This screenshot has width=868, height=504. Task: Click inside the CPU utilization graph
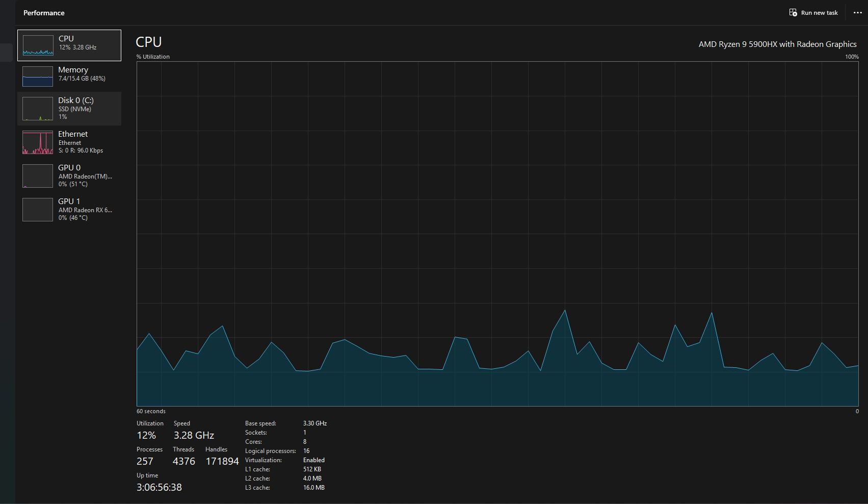pyautogui.click(x=497, y=234)
